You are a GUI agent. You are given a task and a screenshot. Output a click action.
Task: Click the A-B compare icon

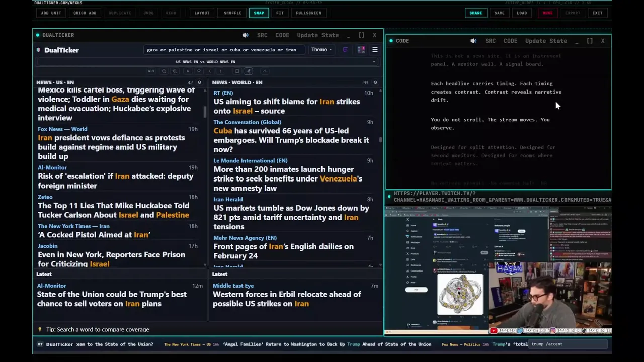pyautogui.click(x=151, y=71)
